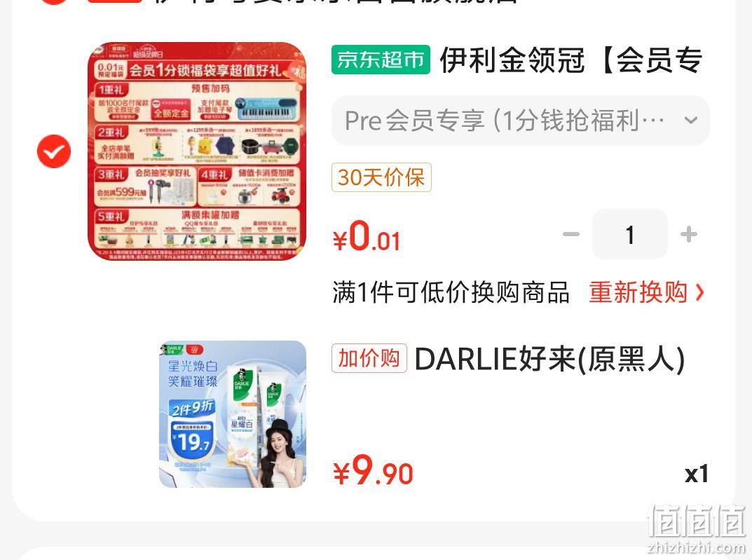Uncheck the red selection checkbox for 伊利金领冠
752x560 pixels.
pyautogui.click(x=54, y=151)
